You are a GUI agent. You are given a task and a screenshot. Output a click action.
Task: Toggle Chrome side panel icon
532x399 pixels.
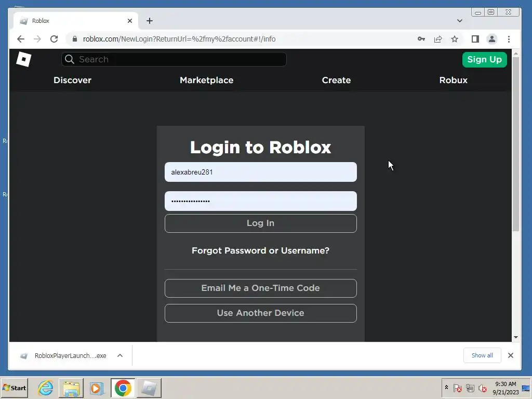click(x=475, y=39)
